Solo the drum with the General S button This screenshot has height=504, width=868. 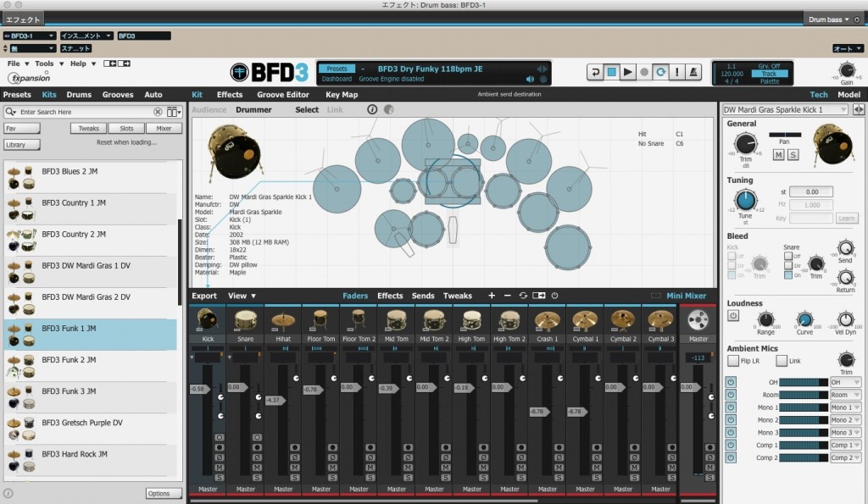pos(793,155)
